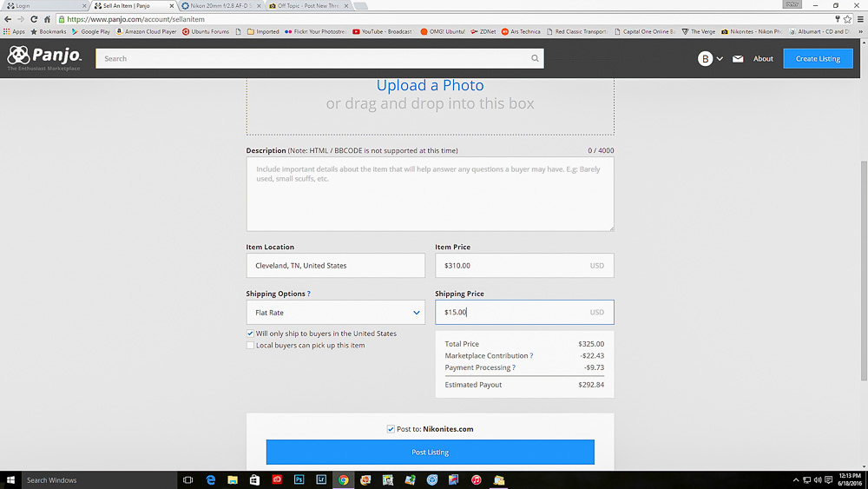This screenshot has width=868, height=489.
Task: Switch to the Login browser tab
Action: tap(43, 5)
